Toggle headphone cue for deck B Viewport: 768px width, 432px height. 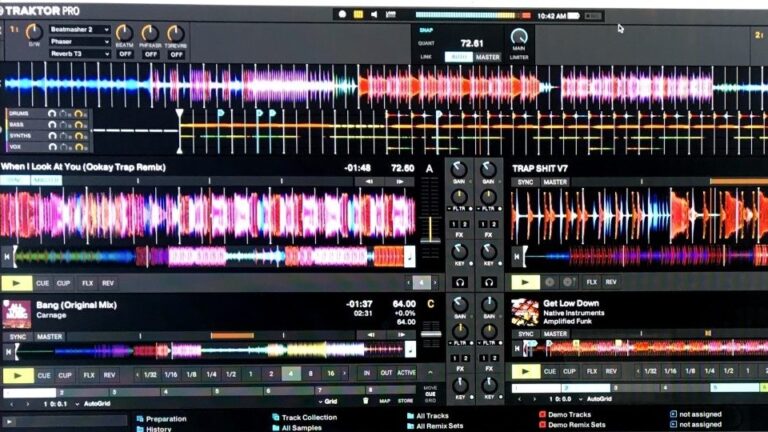point(489,282)
